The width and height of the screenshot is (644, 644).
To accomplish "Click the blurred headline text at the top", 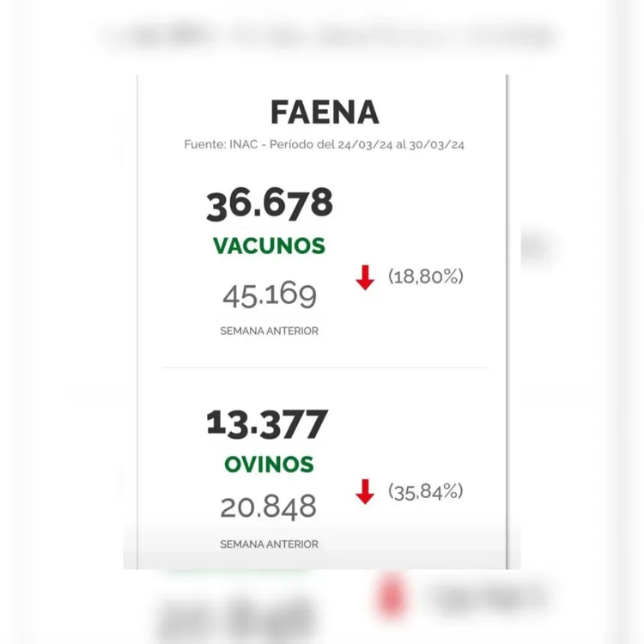I will click(326, 37).
